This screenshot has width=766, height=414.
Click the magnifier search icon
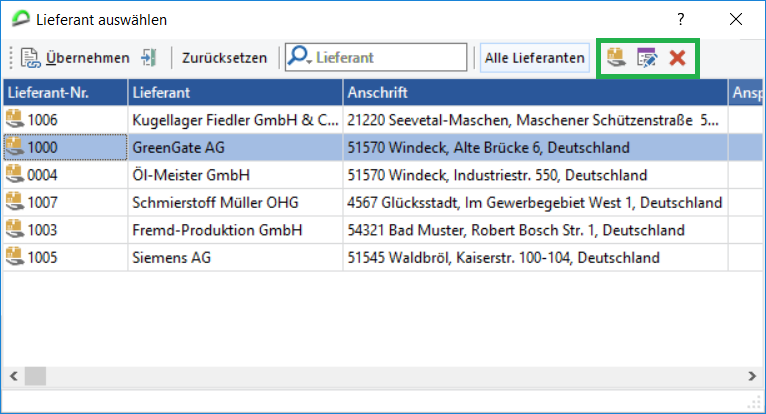(x=299, y=57)
